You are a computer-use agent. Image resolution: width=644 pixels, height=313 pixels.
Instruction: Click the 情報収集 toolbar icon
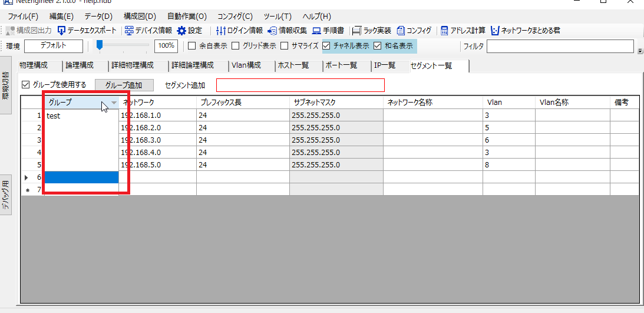click(272, 31)
